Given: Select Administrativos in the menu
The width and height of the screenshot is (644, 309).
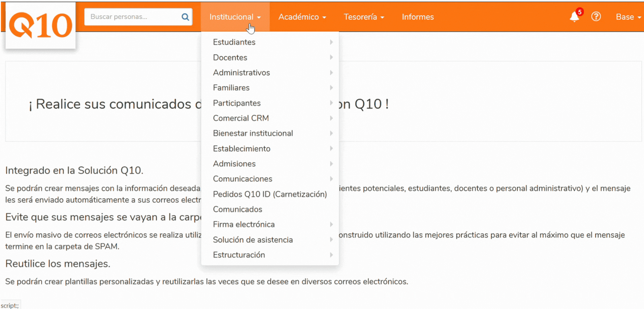Looking at the screenshot, I should point(270,73).
